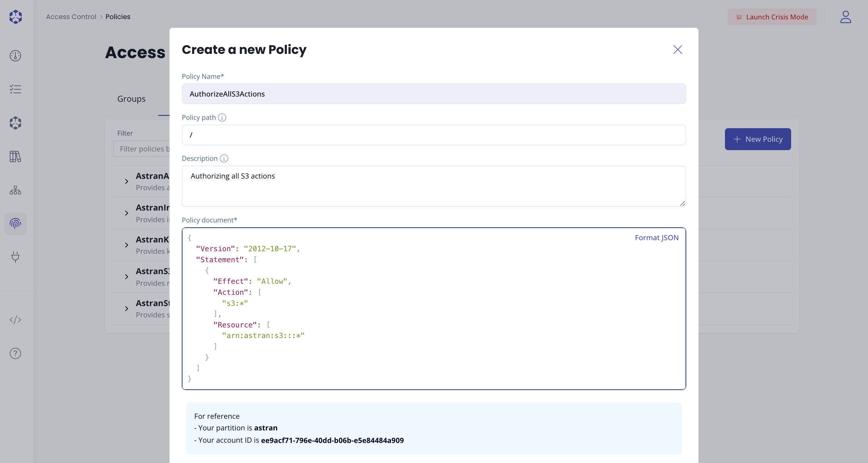Open the help question mark icon
The width and height of the screenshot is (868, 463).
point(15,353)
